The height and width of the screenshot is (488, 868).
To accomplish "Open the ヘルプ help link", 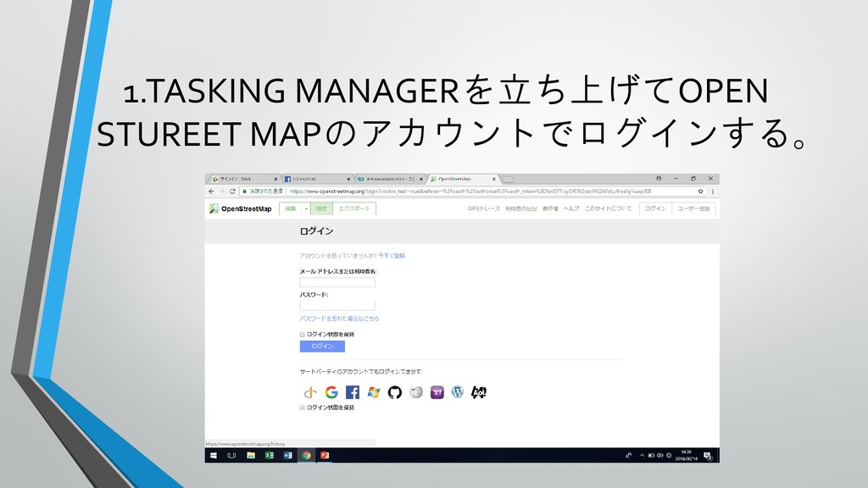I will [571, 208].
